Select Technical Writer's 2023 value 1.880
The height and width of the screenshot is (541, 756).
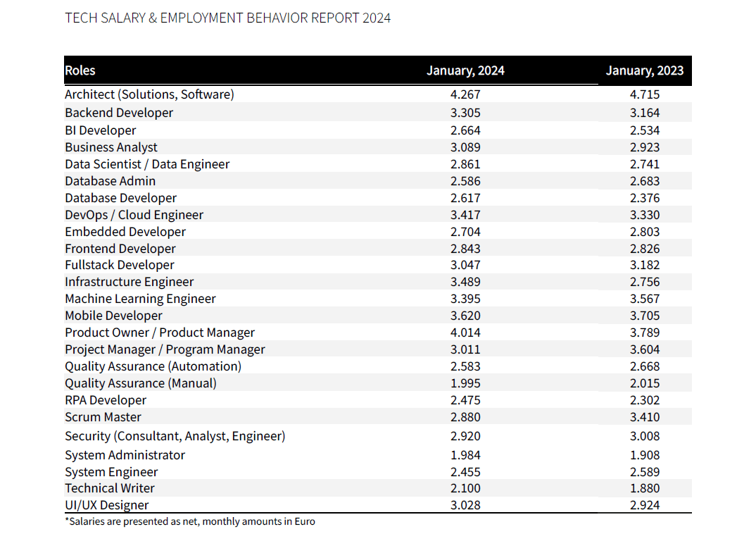tap(645, 489)
